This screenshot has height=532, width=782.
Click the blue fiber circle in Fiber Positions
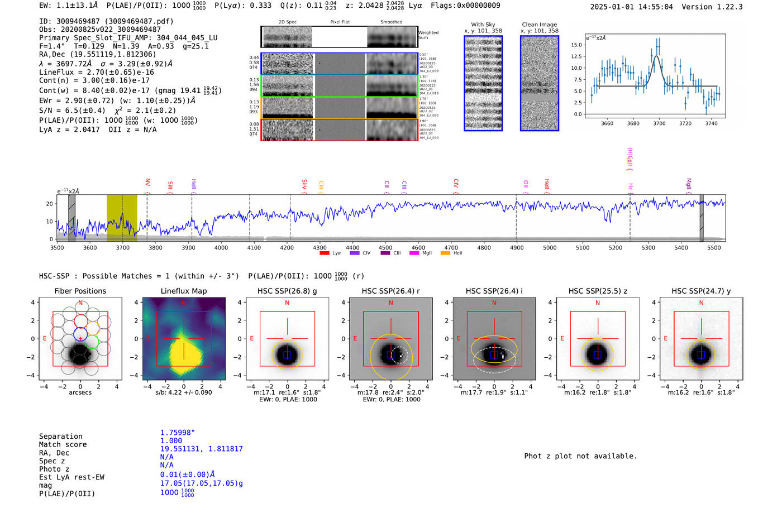tap(80, 336)
